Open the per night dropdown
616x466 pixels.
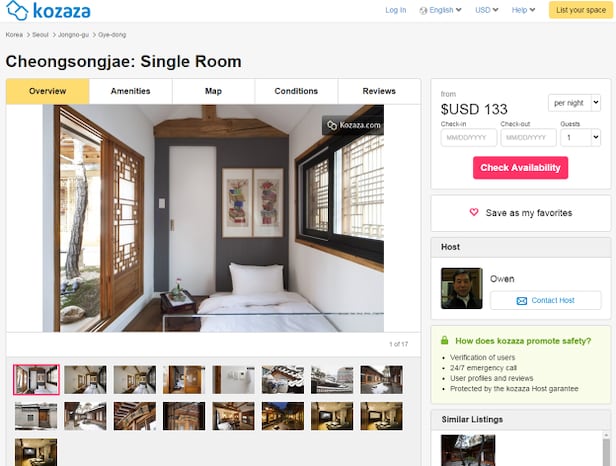click(574, 103)
